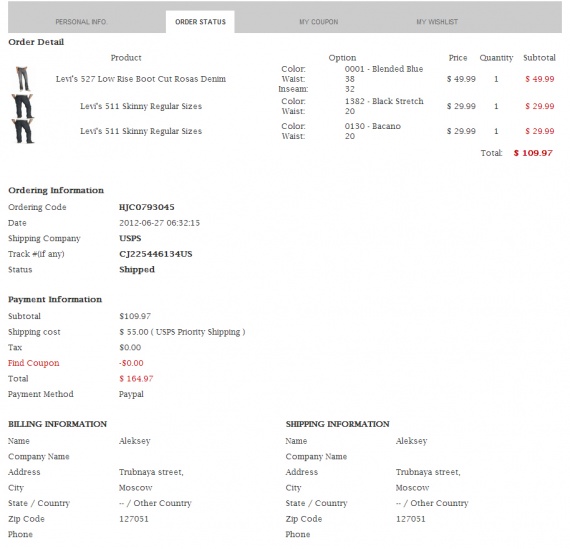Viewport: 570px width, 549px height.
Task: Click the Find Coupon link
Action: (x=33, y=363)
